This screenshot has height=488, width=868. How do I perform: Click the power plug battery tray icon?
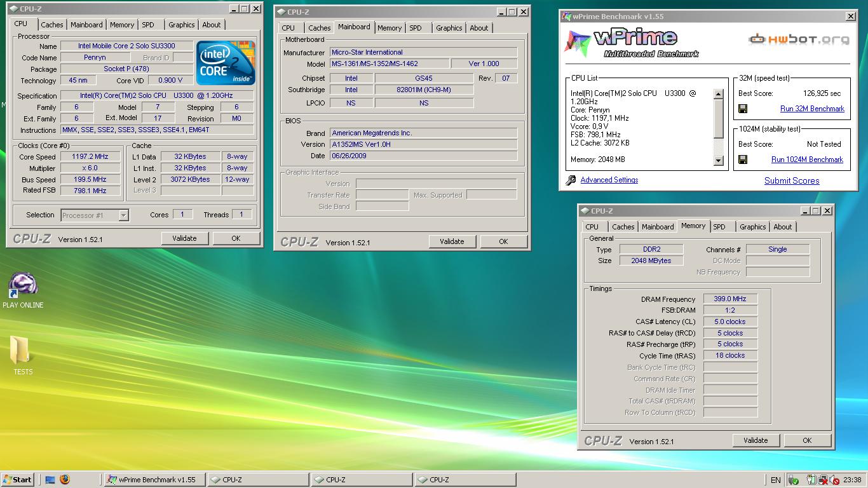(811, 480)
